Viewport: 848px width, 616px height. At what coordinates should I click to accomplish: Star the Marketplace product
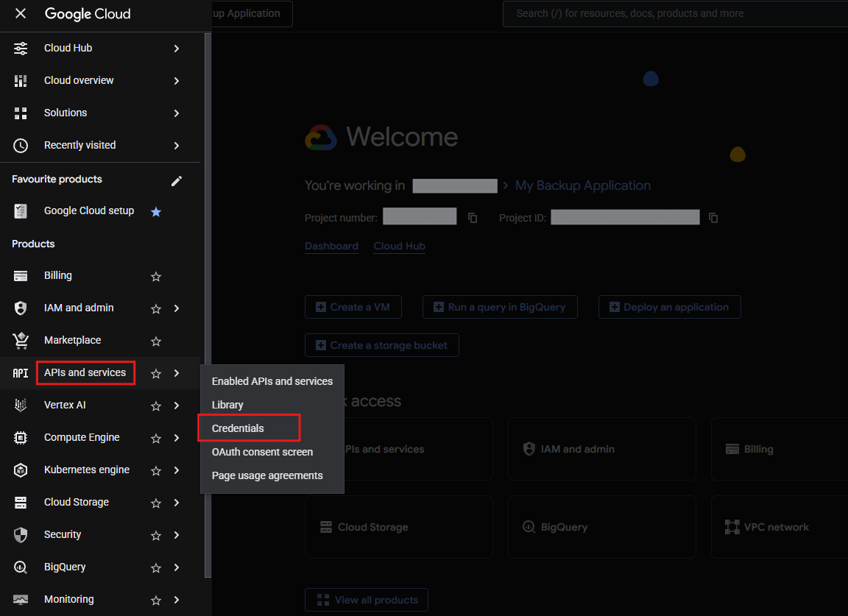(x=156, y=341)
